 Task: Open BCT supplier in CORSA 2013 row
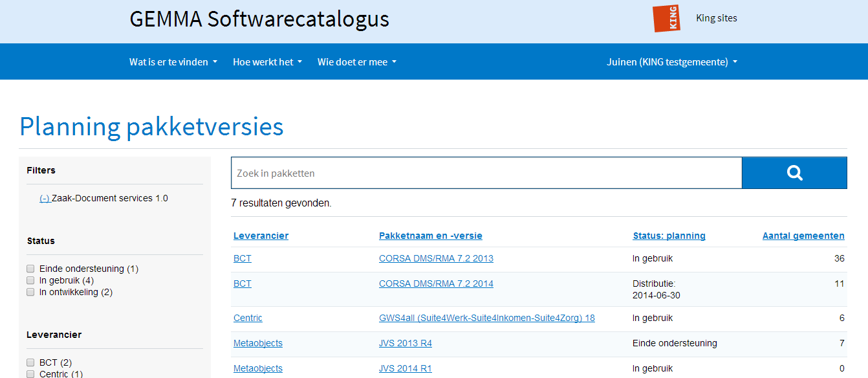[x=243, y=258]
